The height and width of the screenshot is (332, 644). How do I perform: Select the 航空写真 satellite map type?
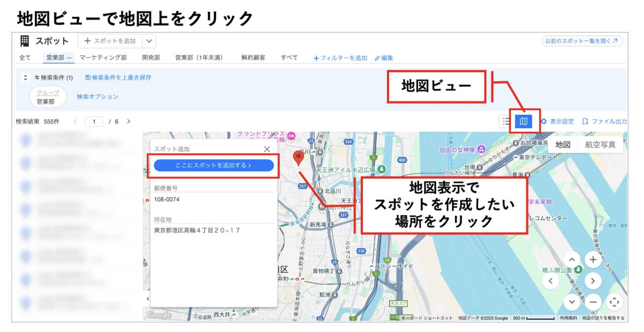pyautogui.click(x=601, y=145)
